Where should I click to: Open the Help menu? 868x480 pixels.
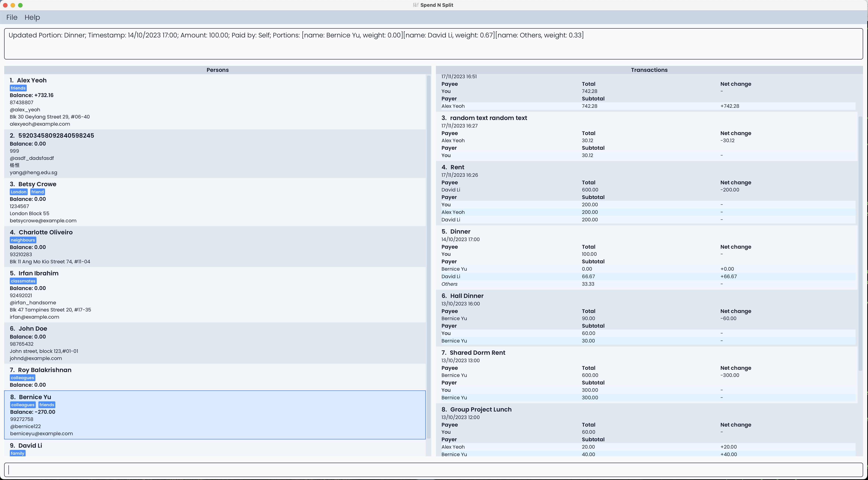[32, 17]
